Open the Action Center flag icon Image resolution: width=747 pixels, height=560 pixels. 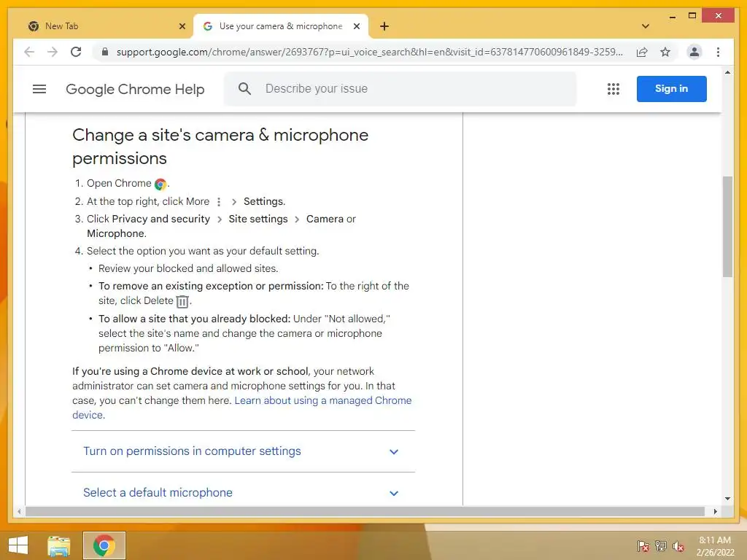643,545
